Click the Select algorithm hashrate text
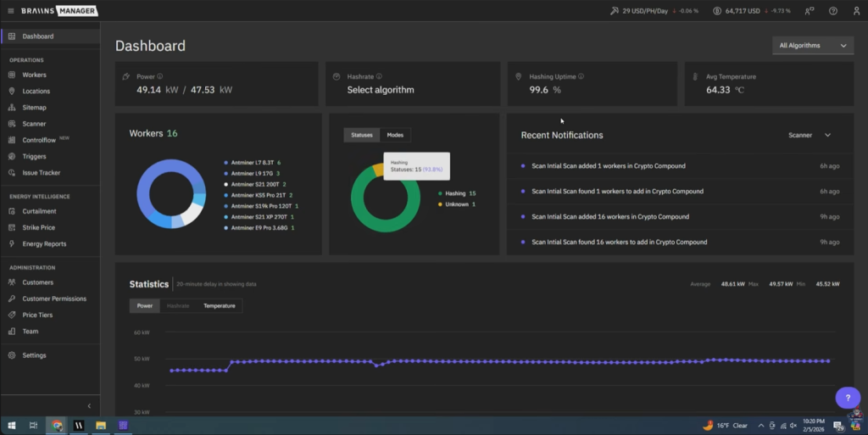868x435 pixels. 381,90
